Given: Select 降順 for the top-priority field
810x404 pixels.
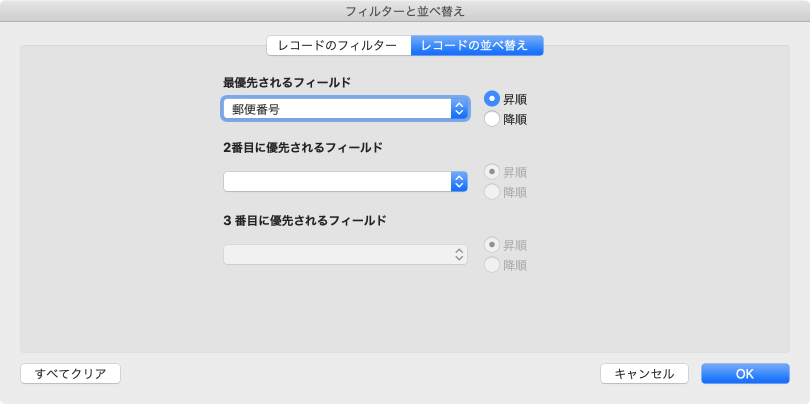Looking at the screenshot, I should (x=492, y=119).
